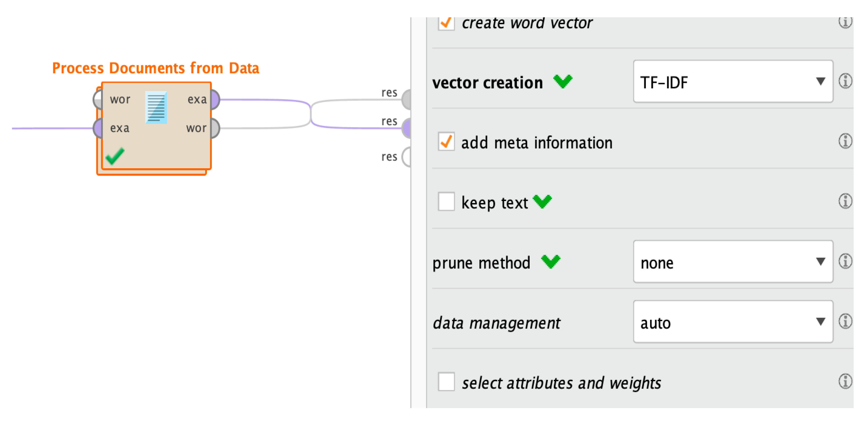Click the info icon for add meta information

[x=845, y=141]
